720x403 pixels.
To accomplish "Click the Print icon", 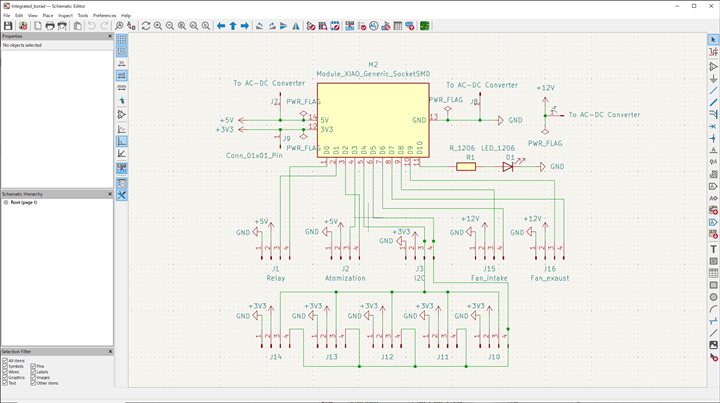I will pos(50,26).
